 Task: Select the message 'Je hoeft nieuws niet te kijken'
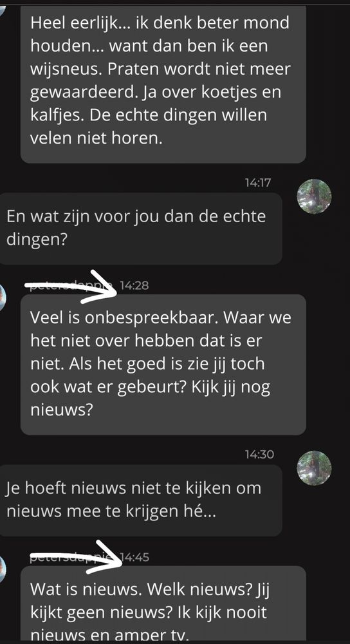pos(140,500)
